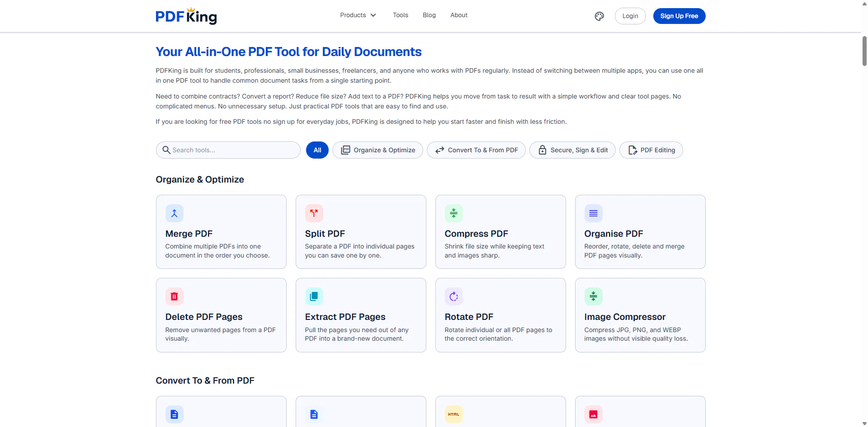Click the Rotate PDF icon

coord(453,296)
